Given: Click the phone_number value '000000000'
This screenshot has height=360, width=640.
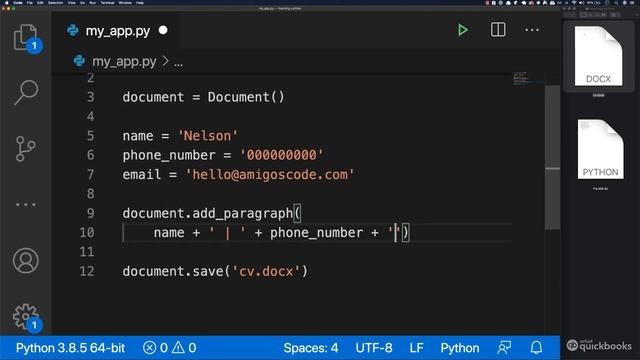Looking at the screenshot, I should click(282, 155).
